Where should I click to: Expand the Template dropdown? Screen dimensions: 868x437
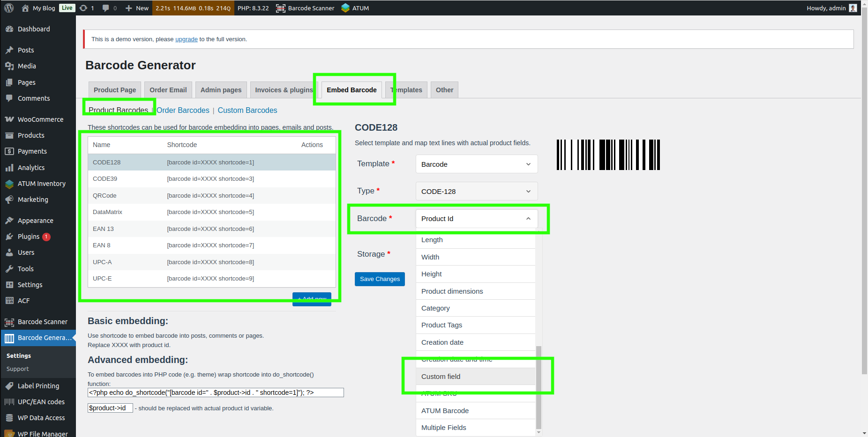(x=477, y=164)
